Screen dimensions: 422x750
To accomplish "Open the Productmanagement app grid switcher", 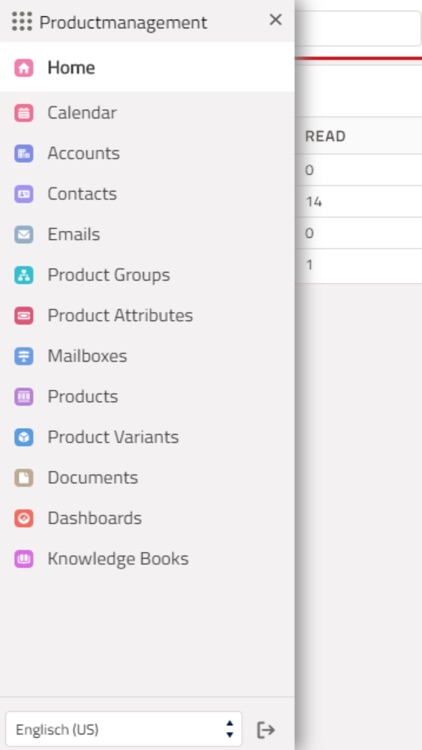I will [x=22, y=22].
